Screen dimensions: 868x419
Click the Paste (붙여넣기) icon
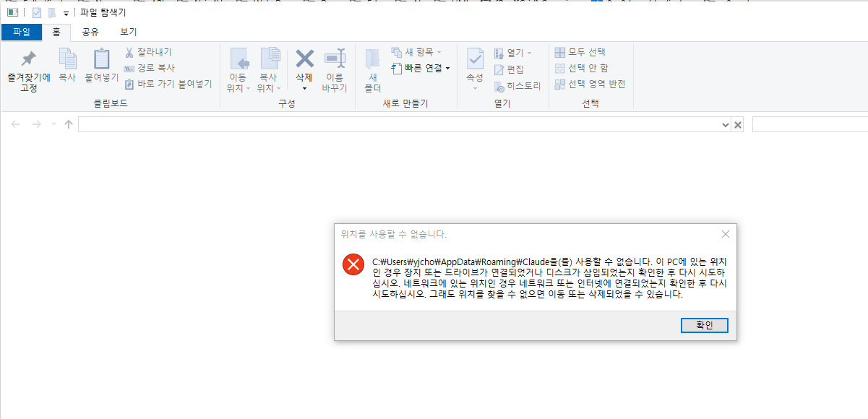click(102, 59)
